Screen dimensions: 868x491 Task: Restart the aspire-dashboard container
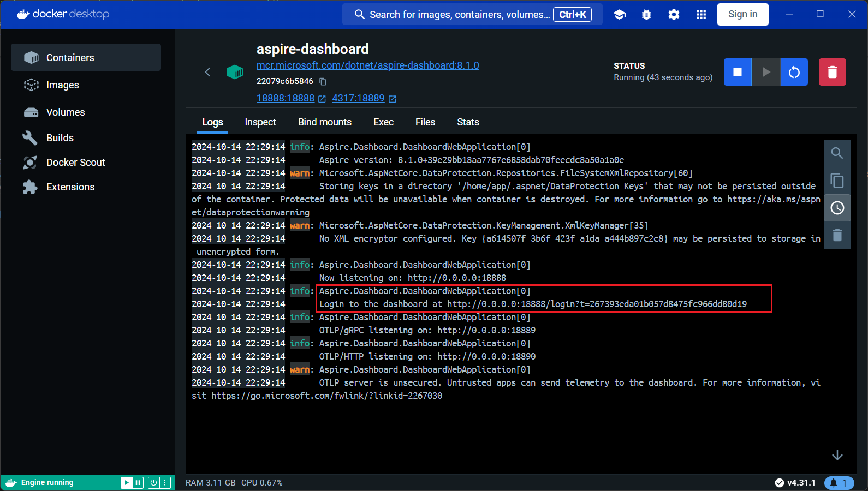tap(794, 72)
